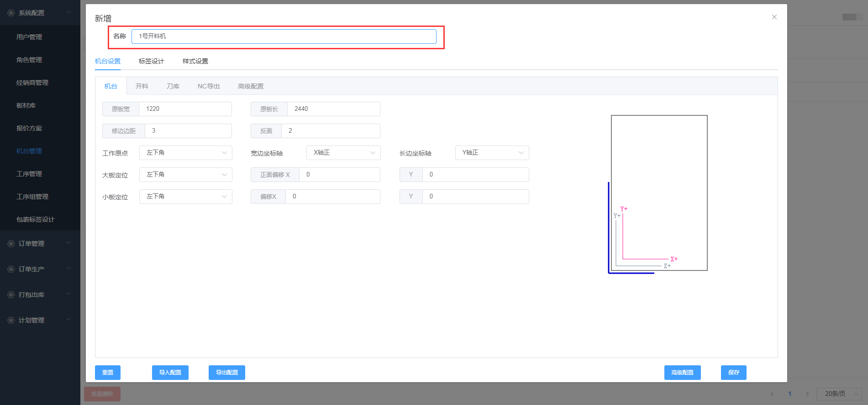Click the 保存 button
The height and width of the screenshot is (405, 868).
click(x=733, y=373)
